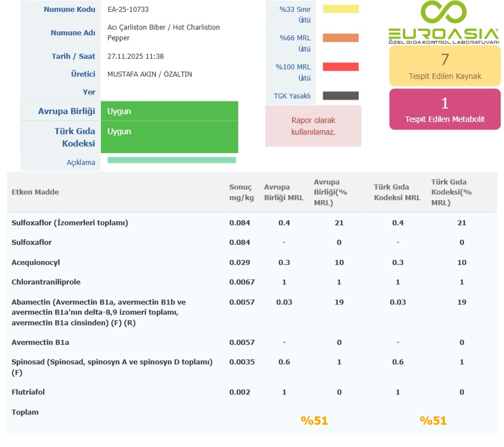Screen dimensions: 504x447
Task: Select the Flutriafol row
Action: pos(28,392)
